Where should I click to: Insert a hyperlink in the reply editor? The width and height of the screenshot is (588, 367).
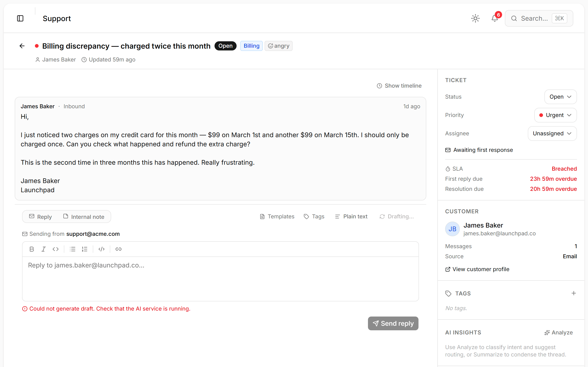click(x=119, y=249)
